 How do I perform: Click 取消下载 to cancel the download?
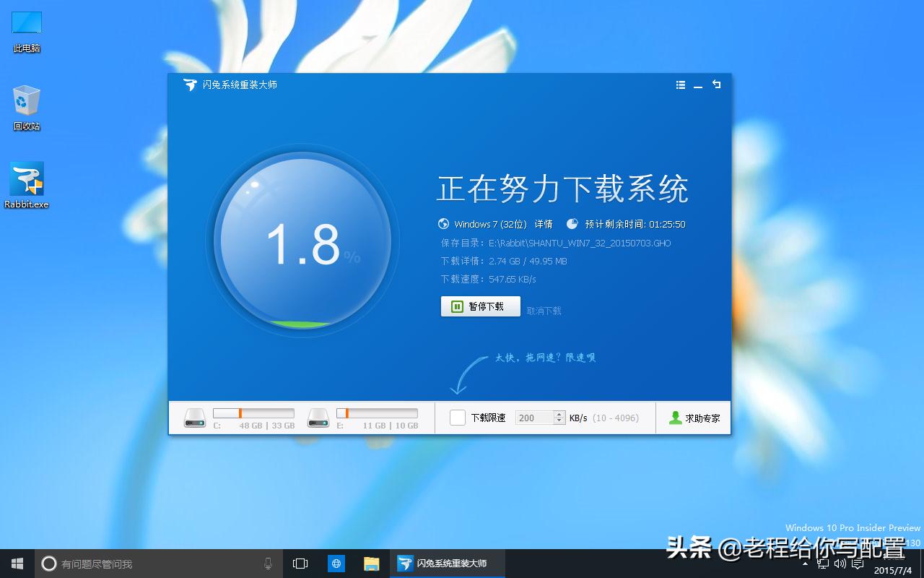click(543, 311)
